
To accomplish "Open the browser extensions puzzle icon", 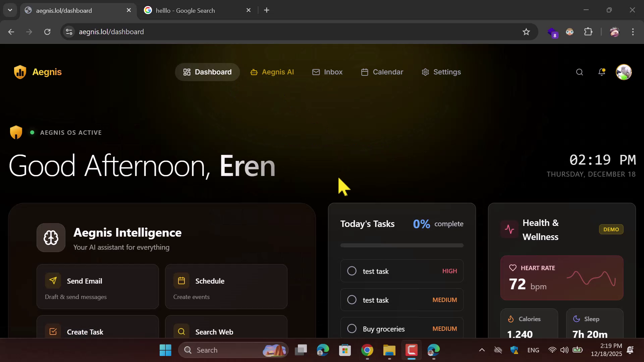I will pos(588,32).
